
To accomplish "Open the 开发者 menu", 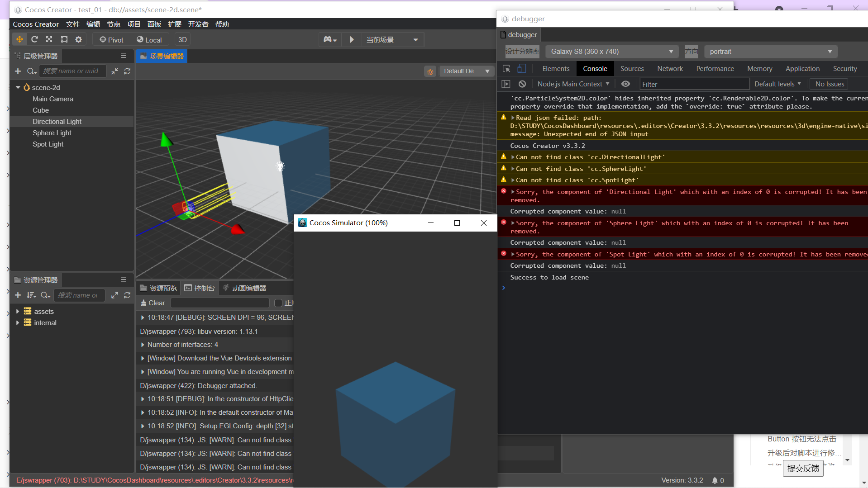I will [x=198, y=24].
